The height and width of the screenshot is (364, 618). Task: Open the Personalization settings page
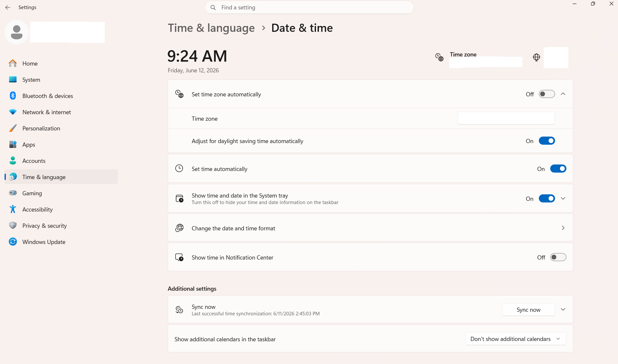tap(61, 128)
